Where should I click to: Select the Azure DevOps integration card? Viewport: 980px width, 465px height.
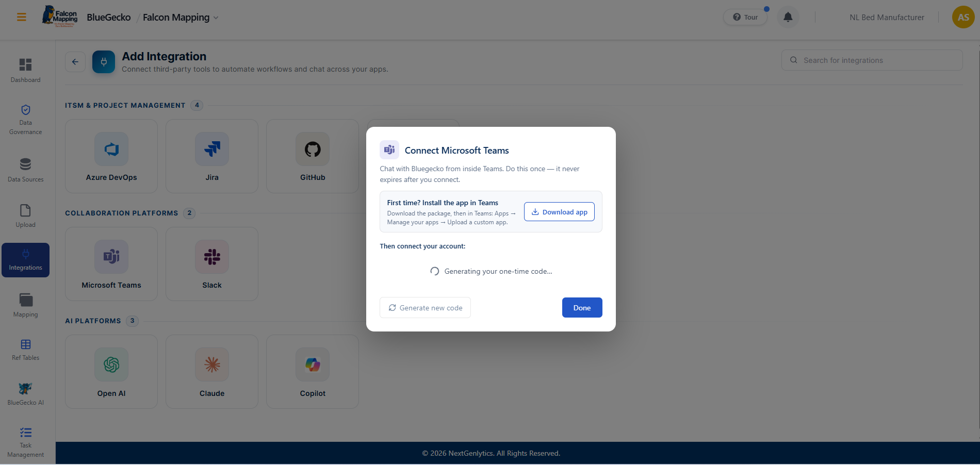point(111,156)
